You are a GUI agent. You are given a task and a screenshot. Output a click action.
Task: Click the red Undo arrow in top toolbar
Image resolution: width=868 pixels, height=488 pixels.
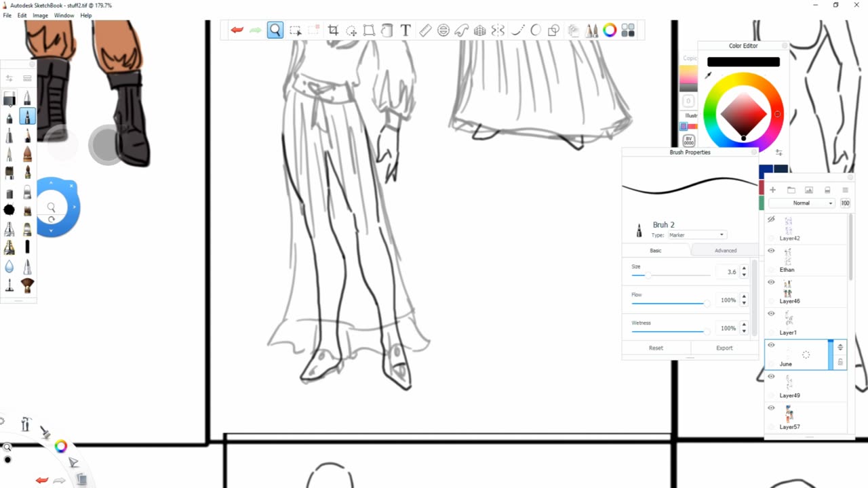[x=237, y=30]
